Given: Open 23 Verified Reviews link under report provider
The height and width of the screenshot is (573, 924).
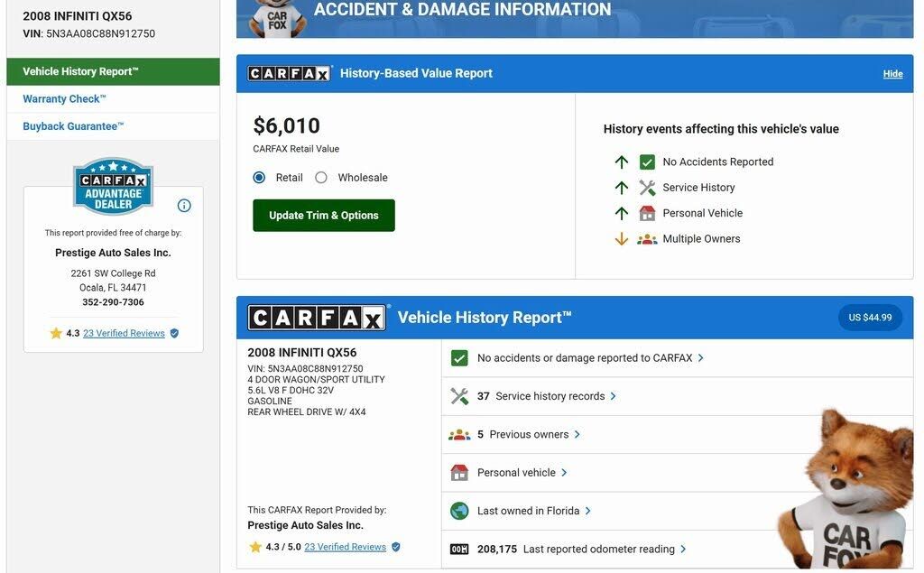Looking at the screenshot, I should tap(345, 547).
